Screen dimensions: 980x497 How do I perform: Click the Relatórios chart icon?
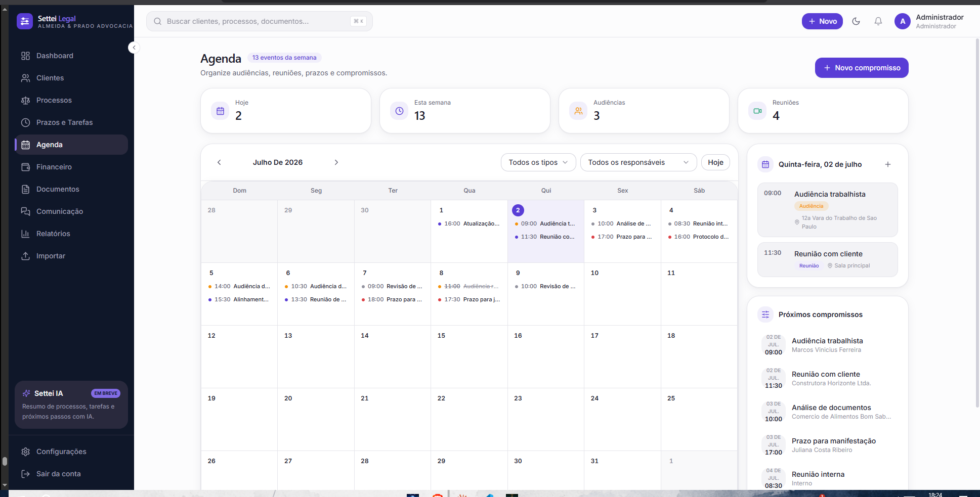[x=25, y=234]
